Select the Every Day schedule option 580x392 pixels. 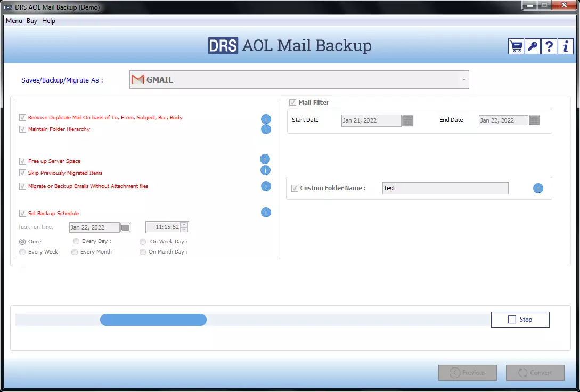76,241
